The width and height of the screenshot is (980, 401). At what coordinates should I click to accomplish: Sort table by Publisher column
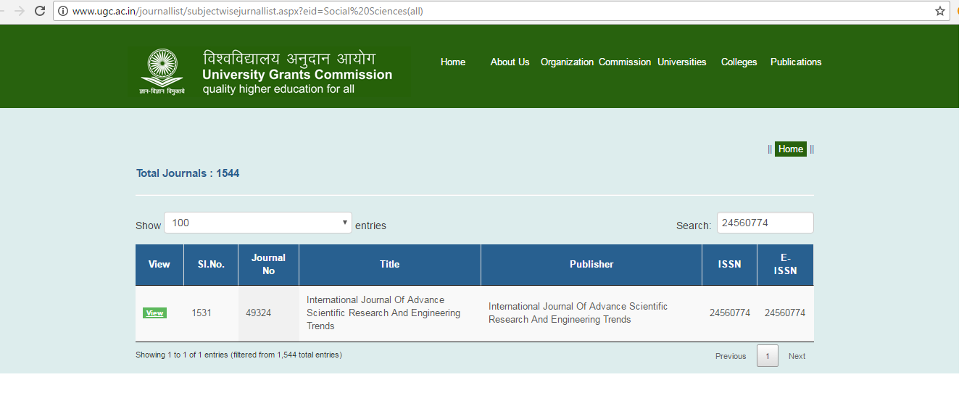point(591,265)
